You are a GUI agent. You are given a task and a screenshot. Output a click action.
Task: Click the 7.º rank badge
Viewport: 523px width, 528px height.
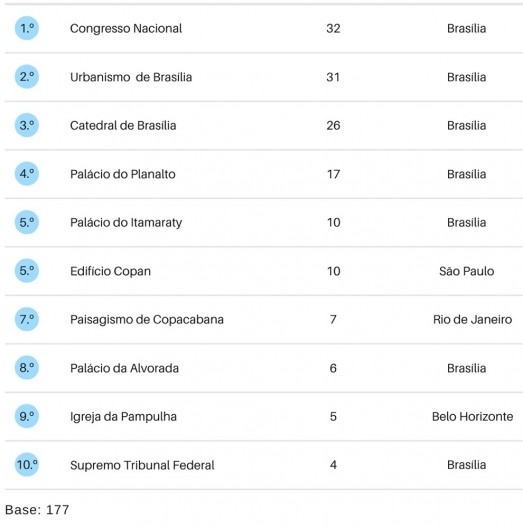coord(27,319)
